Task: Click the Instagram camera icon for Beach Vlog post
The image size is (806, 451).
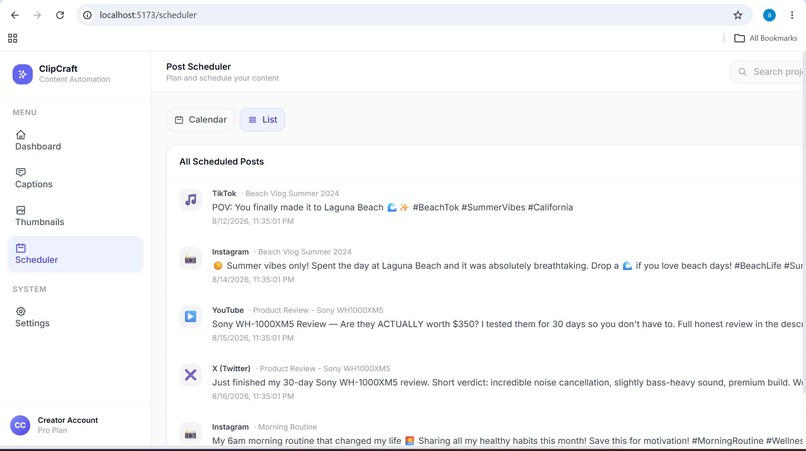Action: click(191, 259)
